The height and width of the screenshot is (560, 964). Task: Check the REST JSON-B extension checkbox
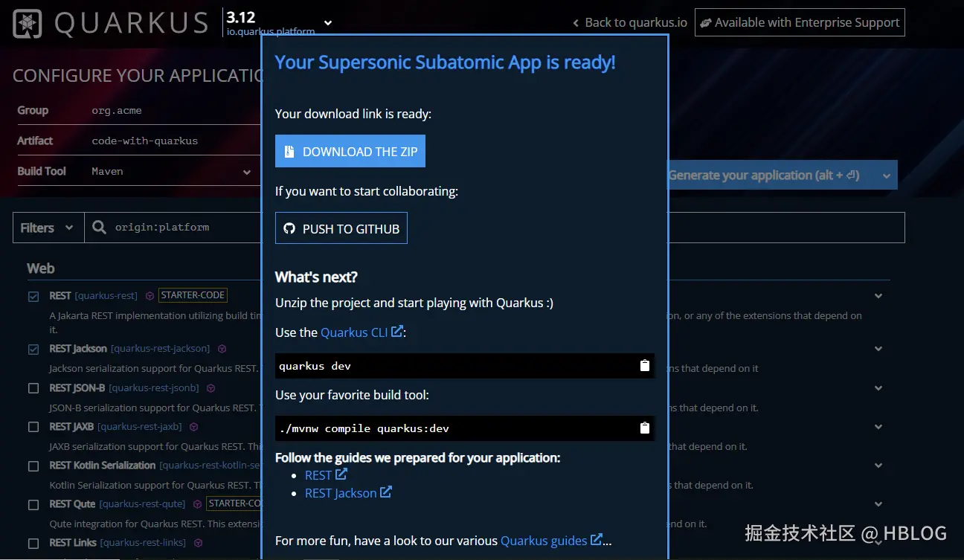pyautogui.click(x=33, y=388)
